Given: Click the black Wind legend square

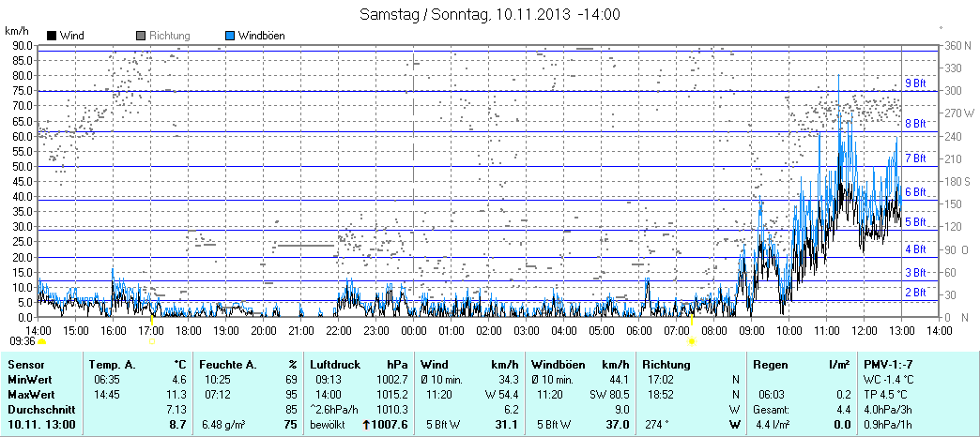Looking at the screenshot, I should 51,36.
